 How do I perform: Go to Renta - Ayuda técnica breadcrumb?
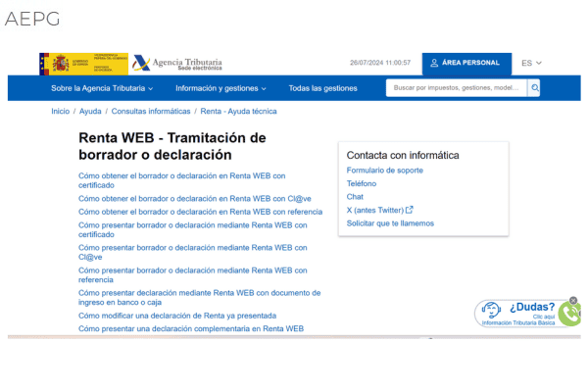(238, 112)
